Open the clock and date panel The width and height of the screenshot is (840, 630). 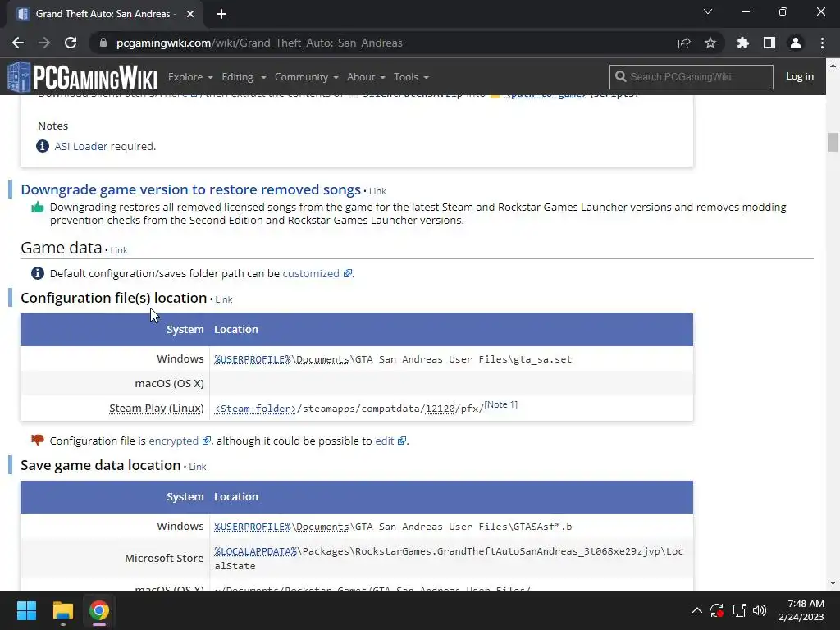pyautogui.click(x=801, y=610)
